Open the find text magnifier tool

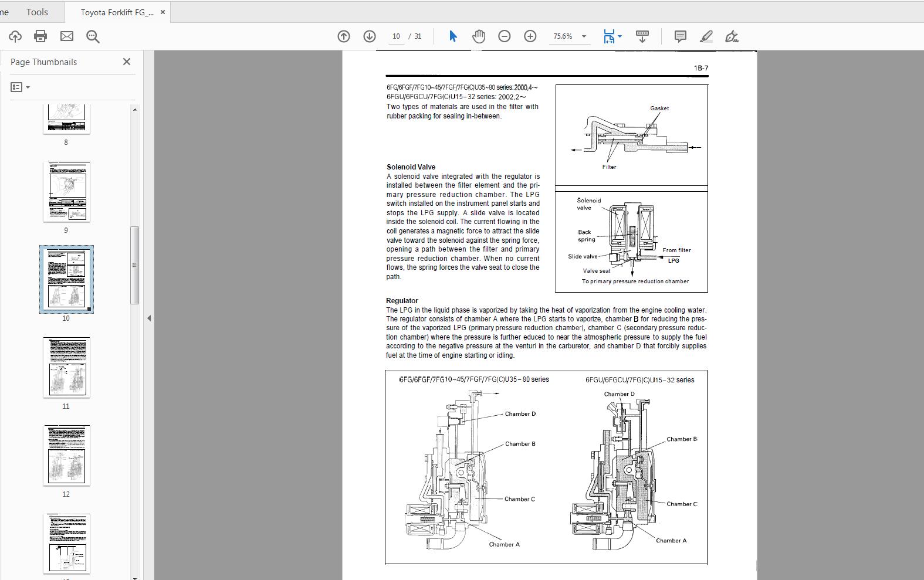pos(93,36)
